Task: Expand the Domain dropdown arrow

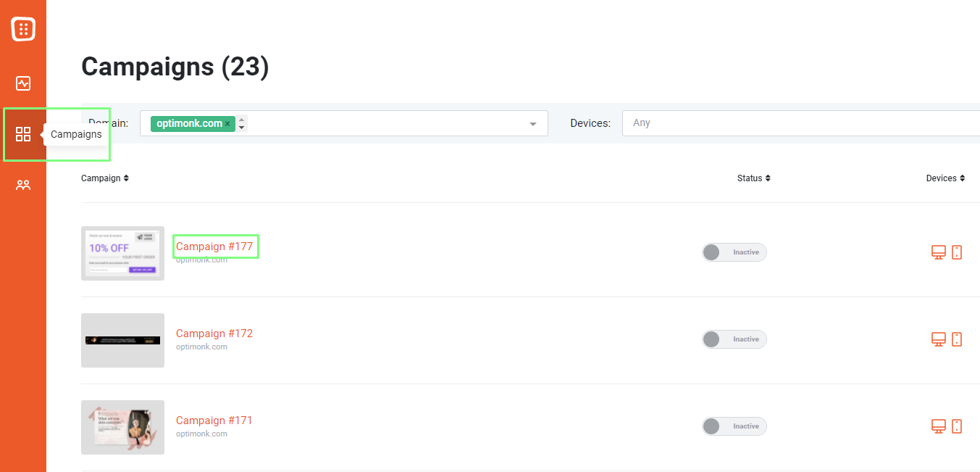Action: tap(533, 124)
